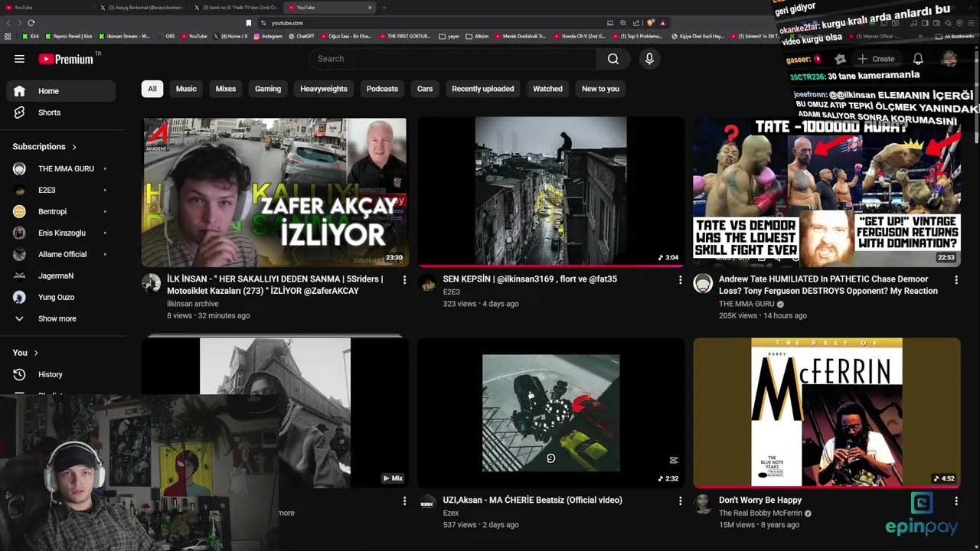Open the Kick bookmark
Image resolution: width=980 pixels, height=551 pixels.
click(31, 36)
